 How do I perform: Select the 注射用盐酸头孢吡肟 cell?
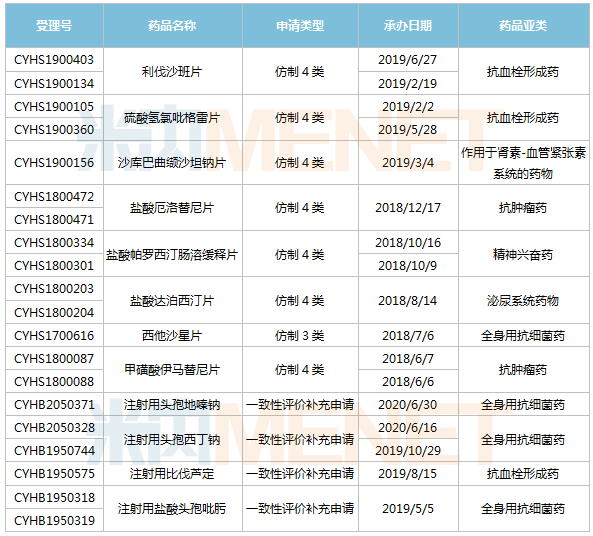[173, 508]
